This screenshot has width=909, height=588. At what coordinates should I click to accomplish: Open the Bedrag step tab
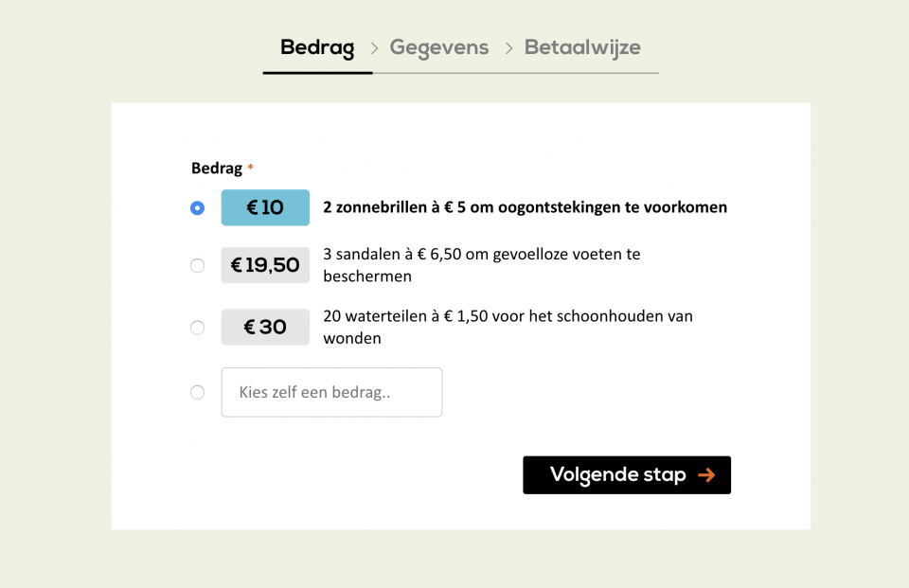(317, 47)
